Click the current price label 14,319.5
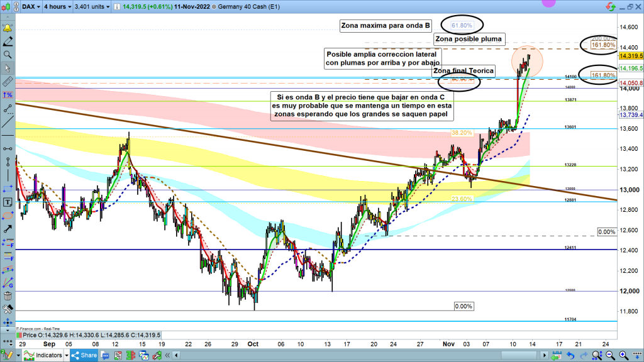 [x=630, y=56]
